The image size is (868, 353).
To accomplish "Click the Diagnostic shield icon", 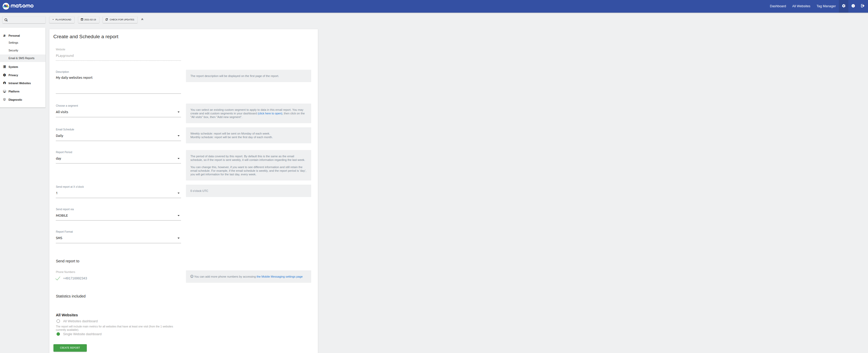I will 4,100.
